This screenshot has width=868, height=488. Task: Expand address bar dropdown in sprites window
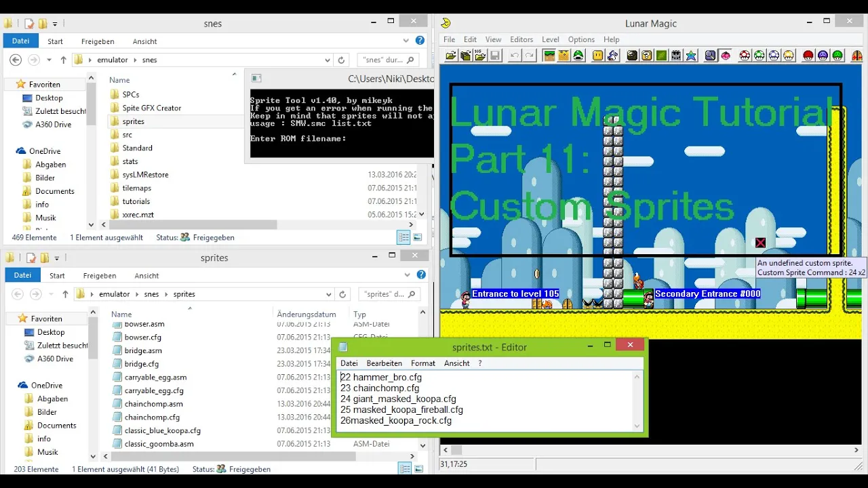click(329, 294)
